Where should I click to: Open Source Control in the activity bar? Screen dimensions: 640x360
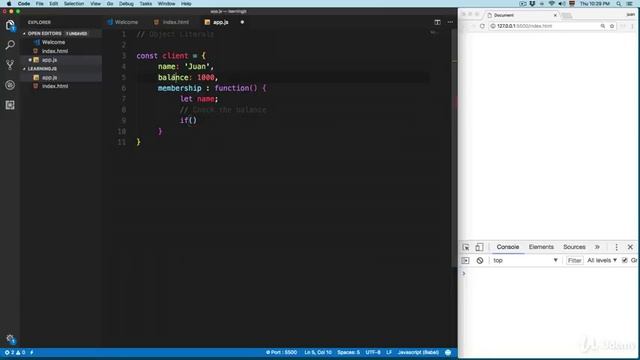(10, 65)
